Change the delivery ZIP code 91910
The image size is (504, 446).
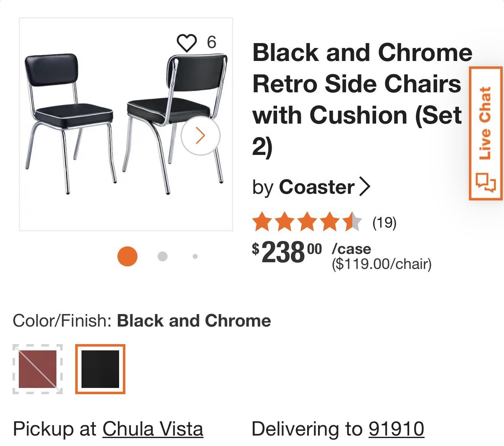pos(396,429)
